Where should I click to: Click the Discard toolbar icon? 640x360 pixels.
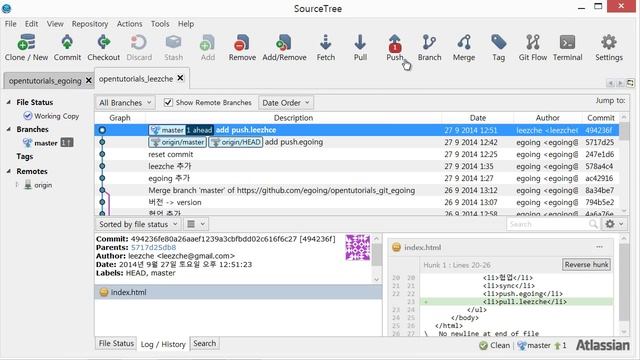(139, 42)
